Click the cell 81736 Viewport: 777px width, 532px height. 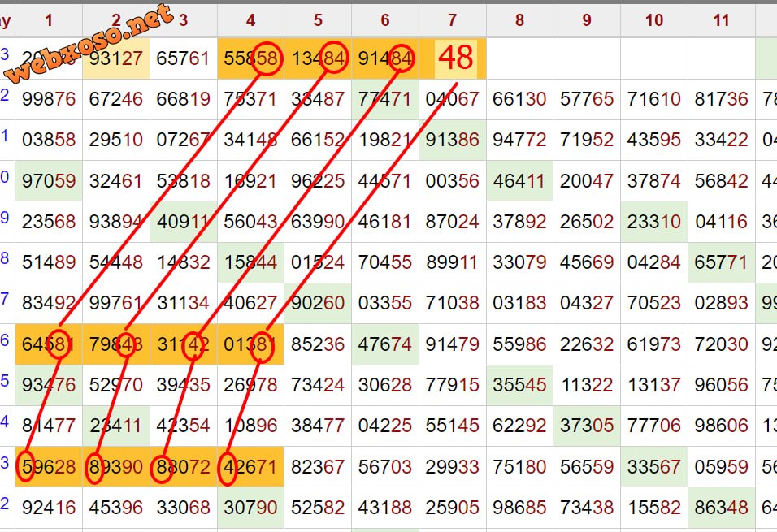721,99
